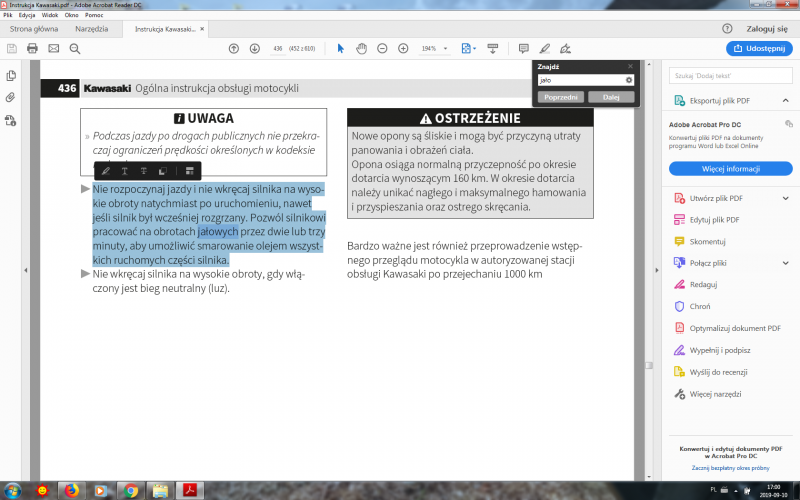This screenshot has width=800, height=500.
Task: Open the Pomoc menu
Action: click(x=94, y=15)
